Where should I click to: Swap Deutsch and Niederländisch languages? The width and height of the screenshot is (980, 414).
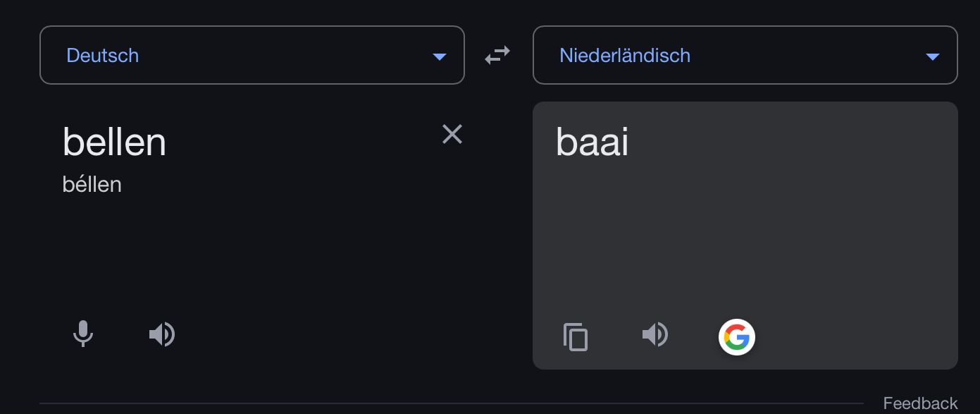pos(497,55)
